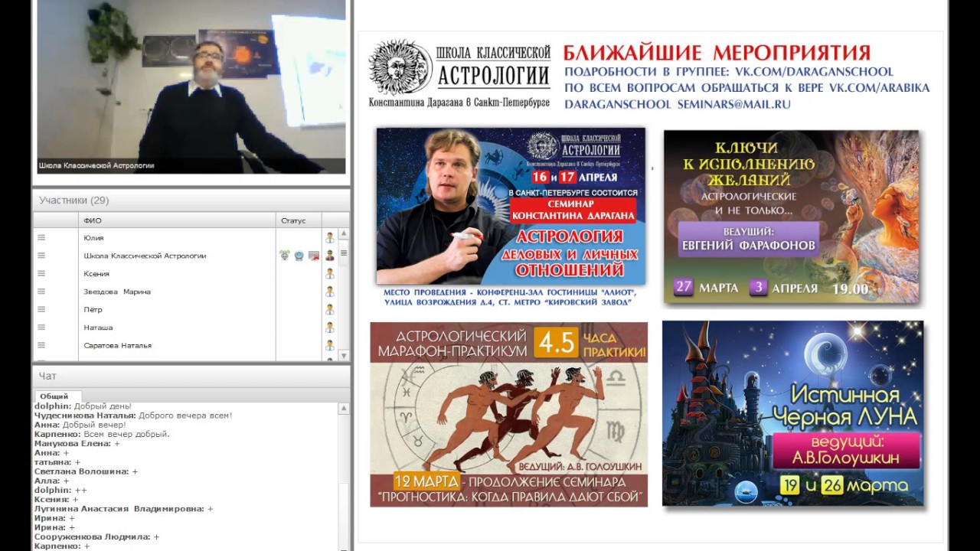Click the chat line from Светлана Волошина
980x551 pixels.
(x=86, y=471)
